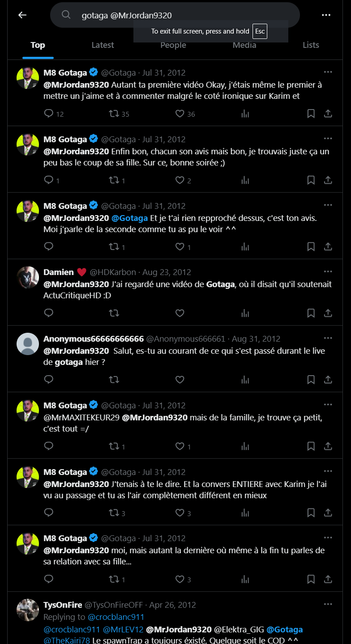The height and width of the screenshot is (644, 351).
Task: Reply to the tweet mentioning @MrMAXITEKEUR29
Action: tap(49, 446)
